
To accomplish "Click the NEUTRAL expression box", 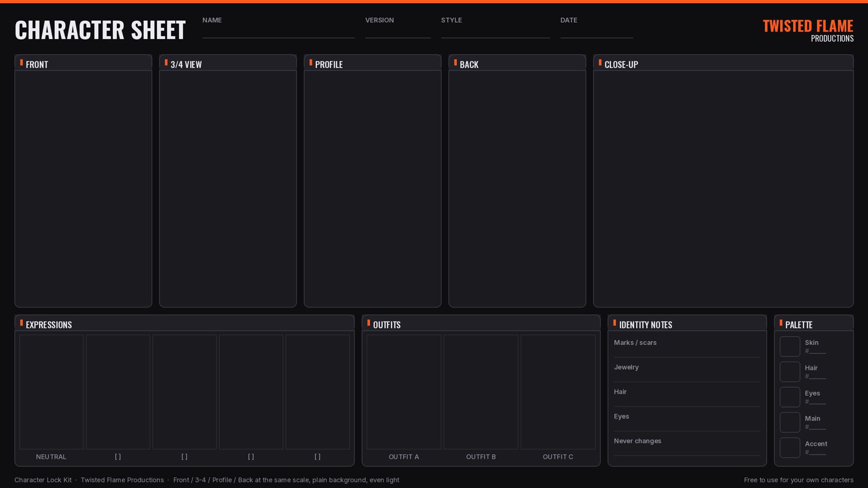I will 52,392.
